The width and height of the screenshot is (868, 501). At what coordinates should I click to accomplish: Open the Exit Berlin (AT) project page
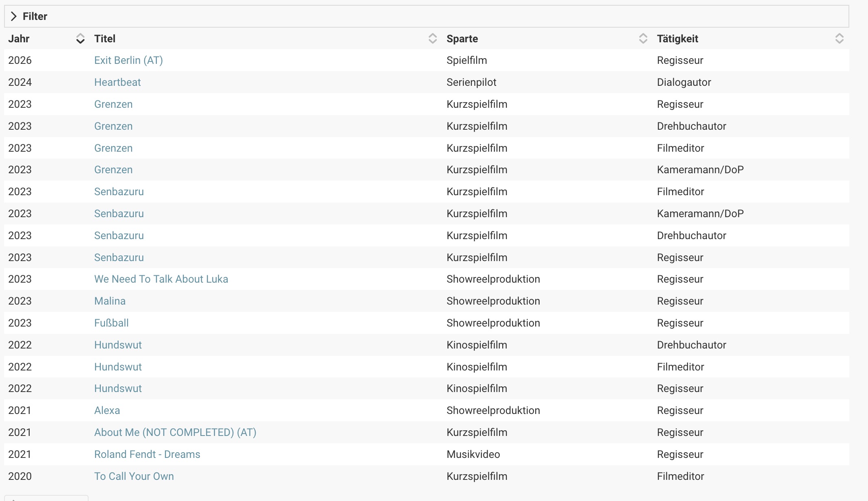[x=128, y=60]
